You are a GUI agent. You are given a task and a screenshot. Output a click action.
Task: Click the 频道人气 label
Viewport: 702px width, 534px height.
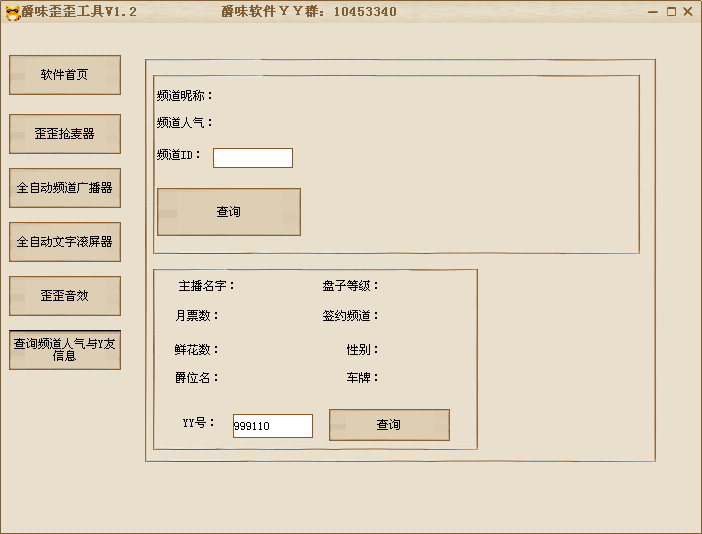point(185,123)
